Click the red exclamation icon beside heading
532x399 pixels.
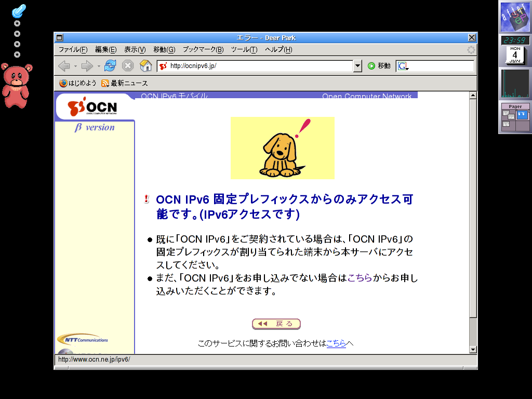[x=146, y=199]
